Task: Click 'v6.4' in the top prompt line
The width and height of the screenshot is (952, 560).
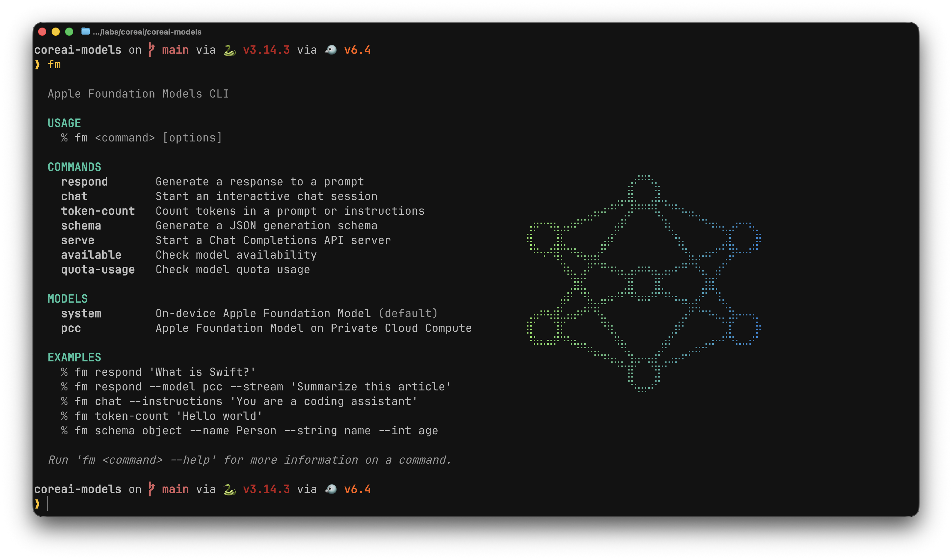Action: [357, 50]
